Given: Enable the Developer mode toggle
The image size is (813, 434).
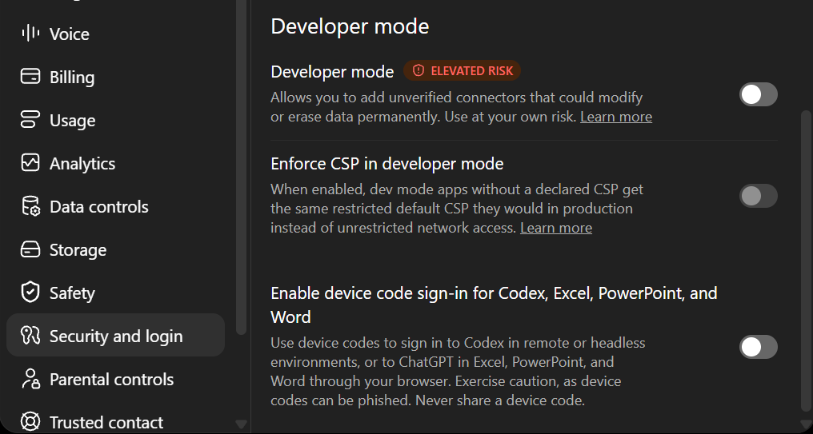Looking at the screenshot, I should 758,94.
